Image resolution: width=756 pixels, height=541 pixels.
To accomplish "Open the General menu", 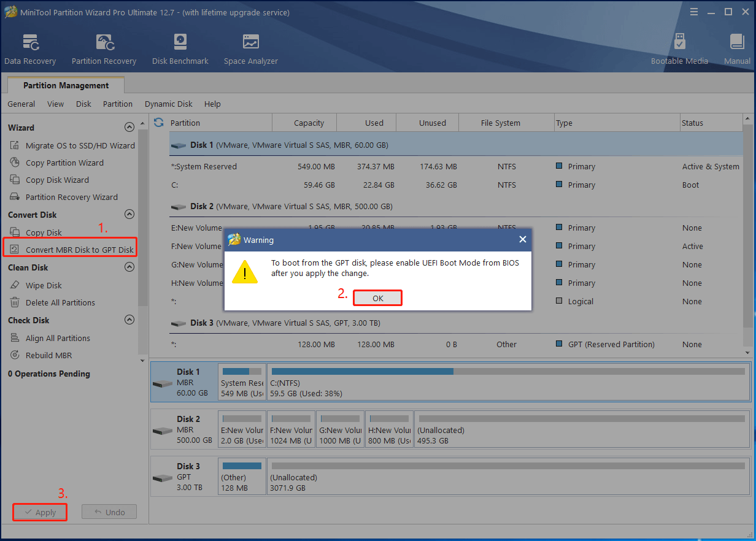I will click(21, 104).
